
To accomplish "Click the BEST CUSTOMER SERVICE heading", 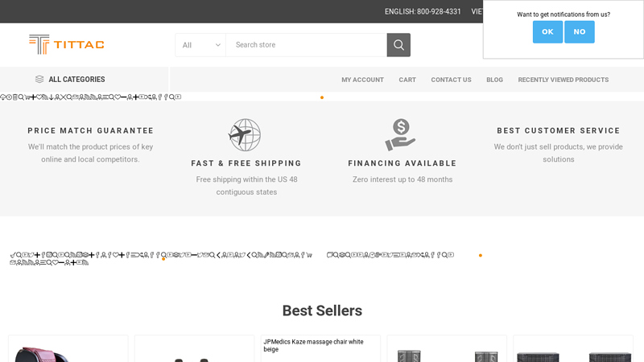I will [x=558, y=130].
